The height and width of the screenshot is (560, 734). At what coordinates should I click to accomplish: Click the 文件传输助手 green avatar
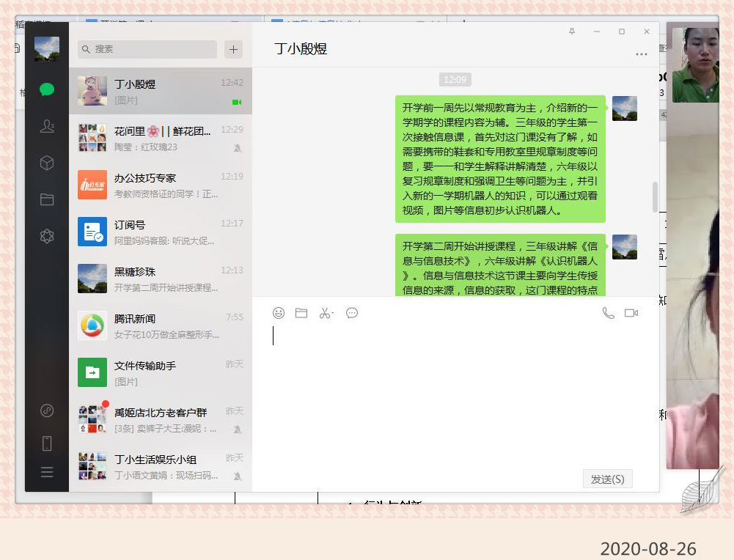[92, 372]
